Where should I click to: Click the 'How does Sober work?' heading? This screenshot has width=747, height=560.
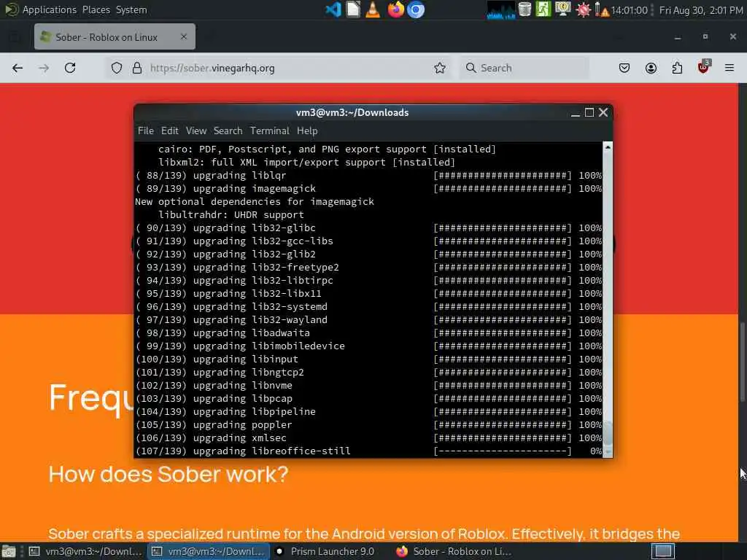point(169,474)
